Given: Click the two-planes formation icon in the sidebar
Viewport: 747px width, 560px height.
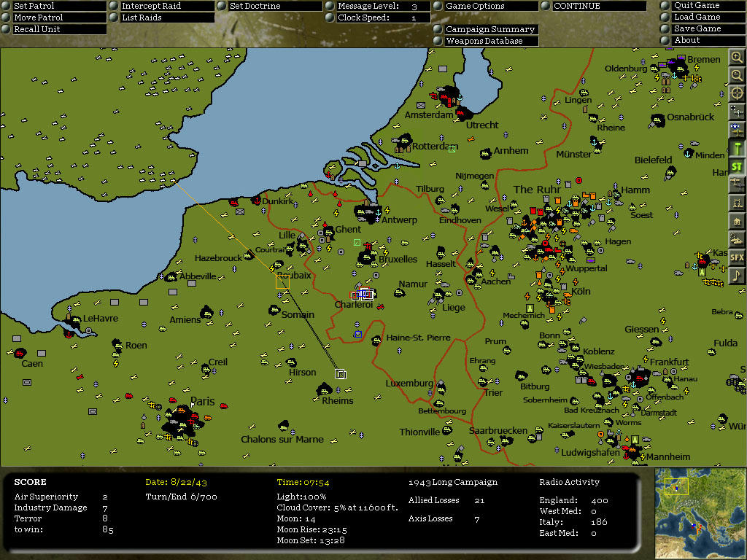Looking at the screenshot, I should click(x=737, y=184).
